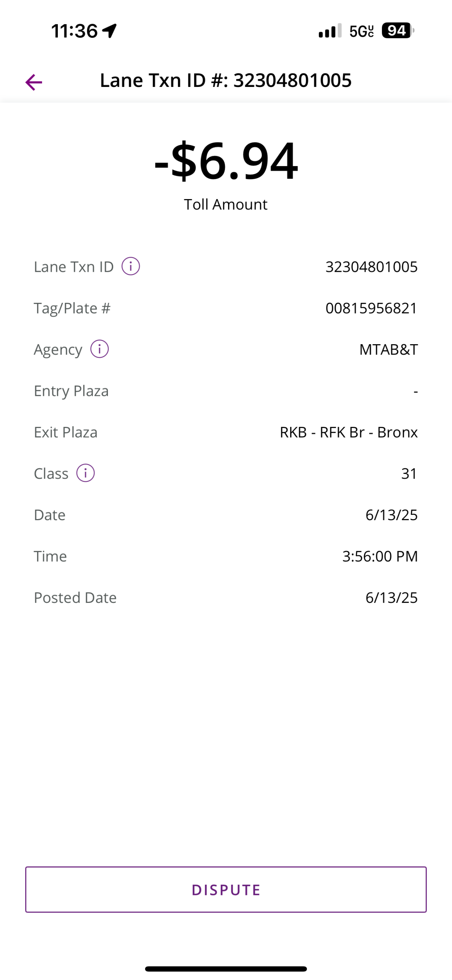452x980 pixels.
Task: Open Class info icon
Action: (x=85, y=473)
